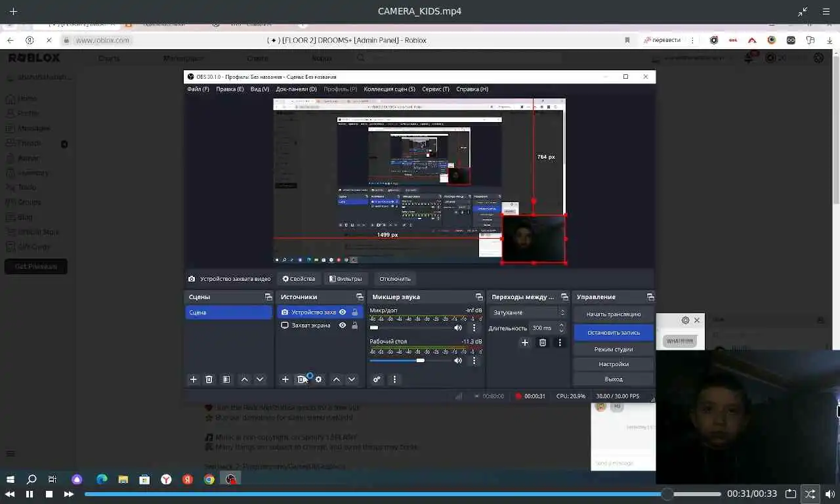Add transition with plus icon
840x504 pixels.
pyautogui.click(x=524, y=343)
